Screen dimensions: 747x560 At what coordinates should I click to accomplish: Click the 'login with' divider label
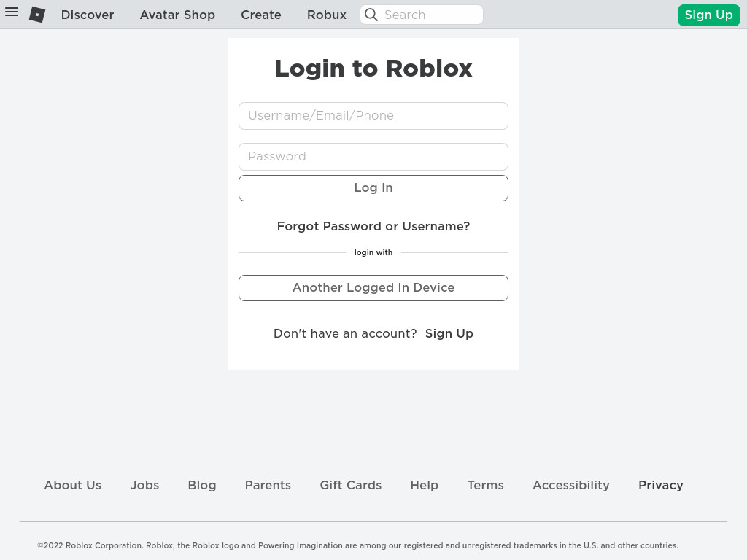373,252
